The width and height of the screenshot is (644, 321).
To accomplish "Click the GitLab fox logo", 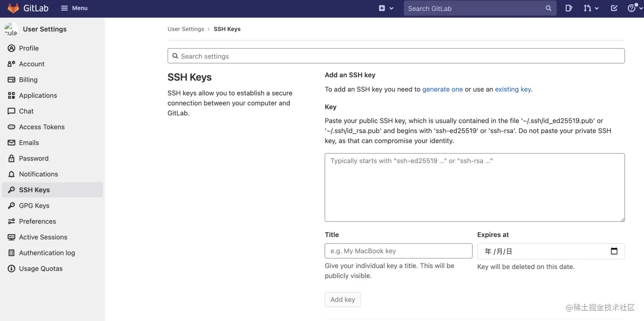I will [x=13, y=8].
